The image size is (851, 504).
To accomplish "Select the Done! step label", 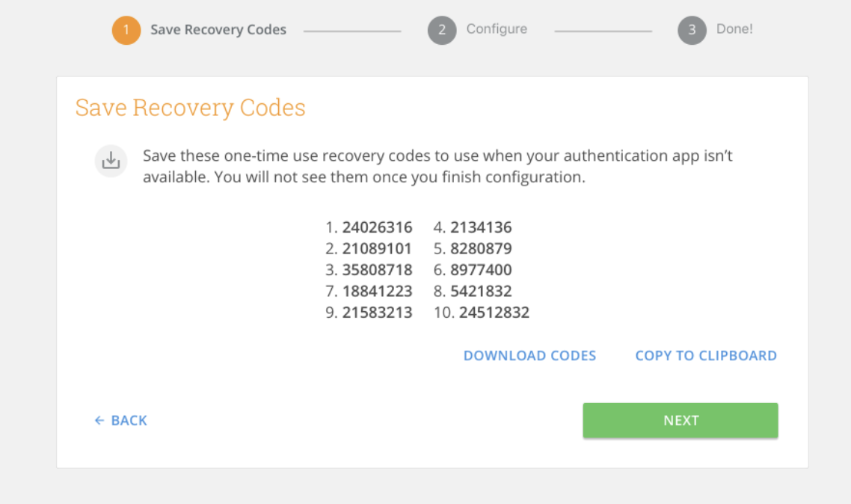I will point(734,30).
